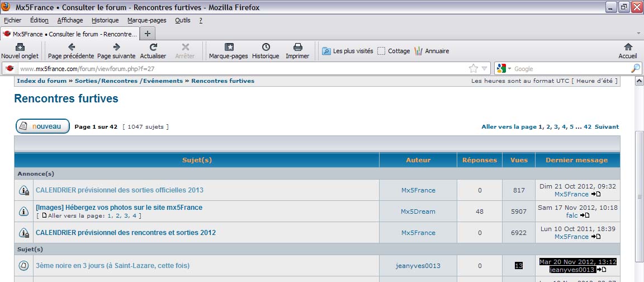This screenshot has width=644, height=282.
Task: Click topic icon of 3ème noire row
Action: [24, 266]
